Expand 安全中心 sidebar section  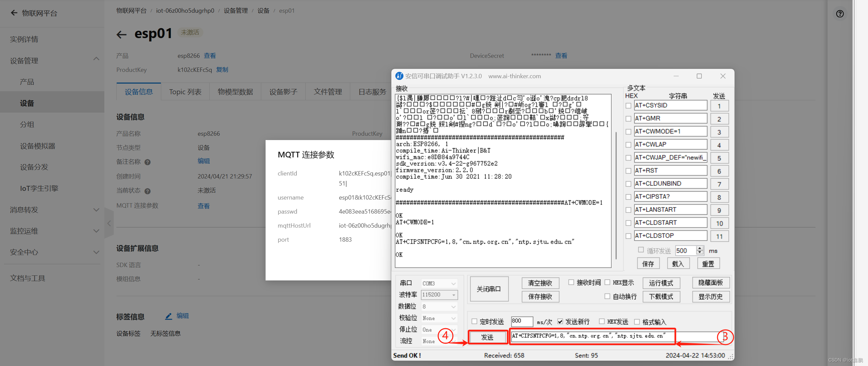[x=96, y=252]
